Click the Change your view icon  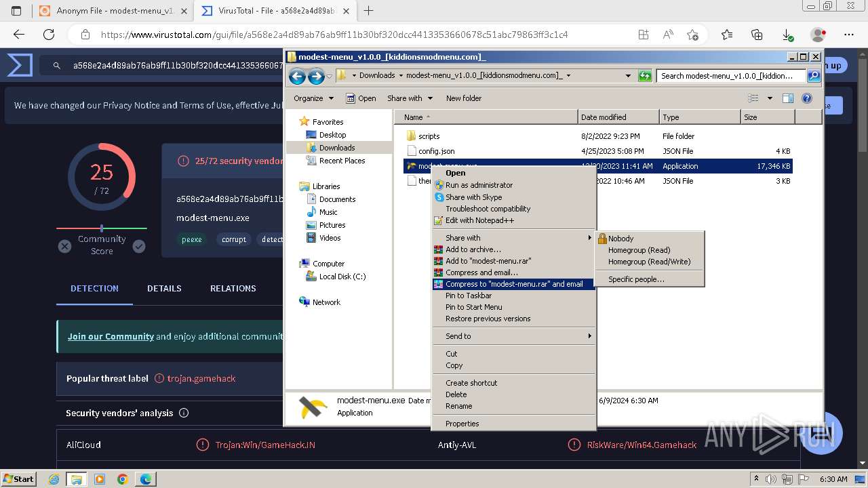[x=753, y=98]
